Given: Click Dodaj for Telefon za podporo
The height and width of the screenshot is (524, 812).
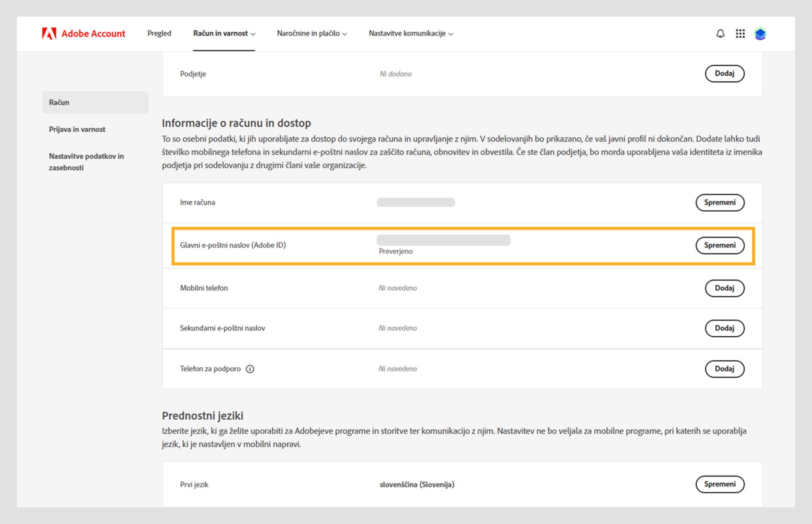Looking at the screenshot, I should tap(724, 369).
